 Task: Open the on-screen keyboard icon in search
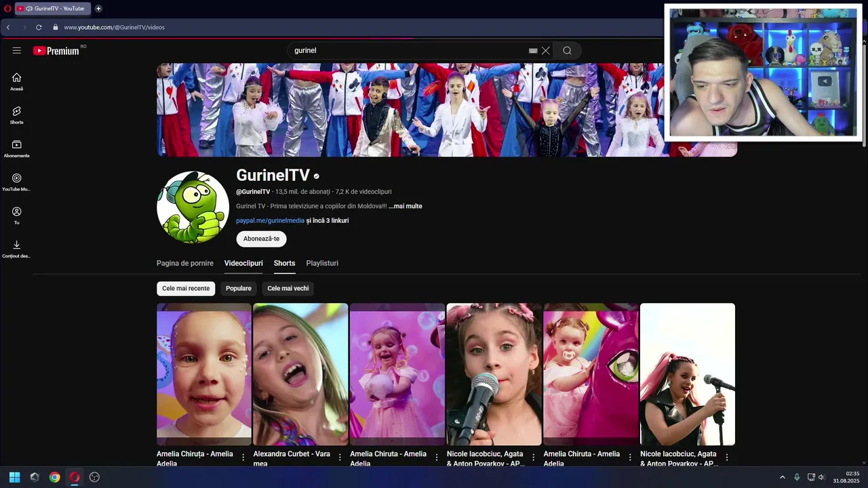click(x=533, y=50)
